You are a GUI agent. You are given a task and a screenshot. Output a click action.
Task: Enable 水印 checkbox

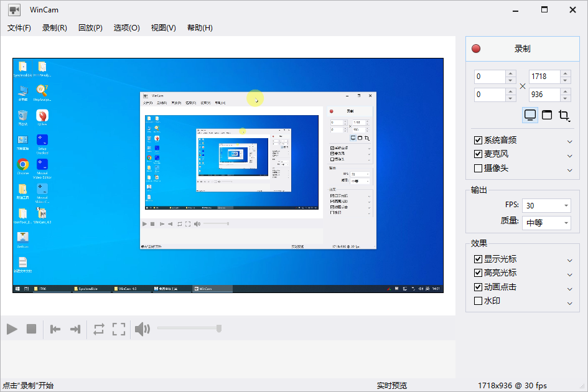coord(478,301)
